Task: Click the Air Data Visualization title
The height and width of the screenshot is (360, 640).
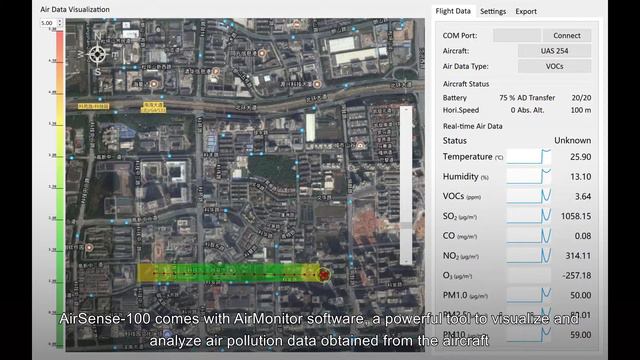Action: click(75, 9)
